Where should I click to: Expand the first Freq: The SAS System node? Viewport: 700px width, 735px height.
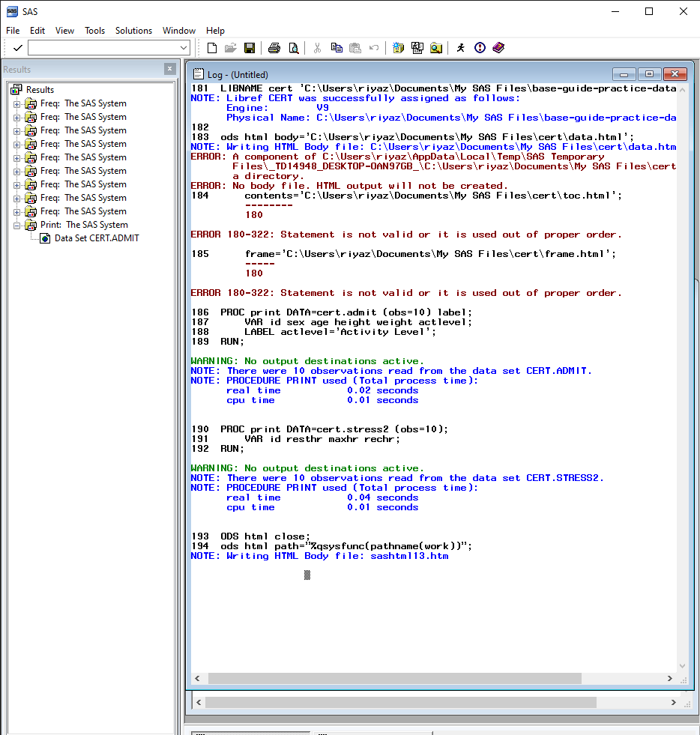pos(17,104)
